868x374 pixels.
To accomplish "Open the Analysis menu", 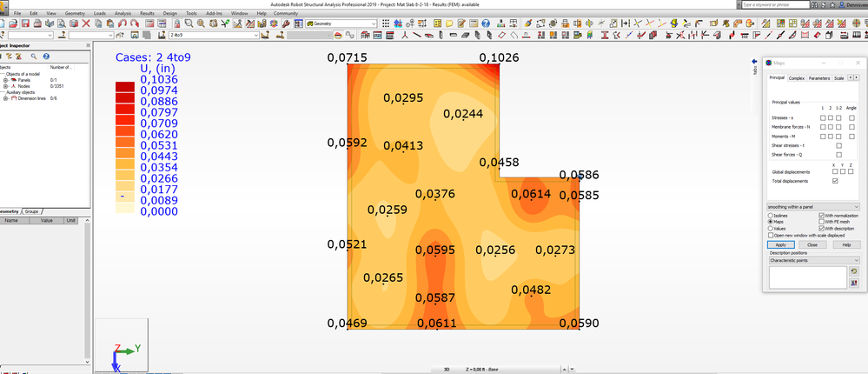I will (123, 13).
